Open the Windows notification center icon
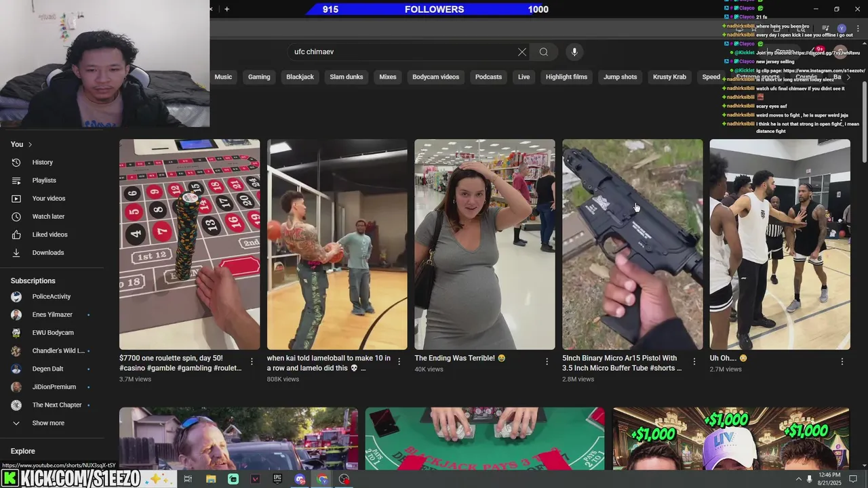Screen dimensions: 868x488 (853, 479)
